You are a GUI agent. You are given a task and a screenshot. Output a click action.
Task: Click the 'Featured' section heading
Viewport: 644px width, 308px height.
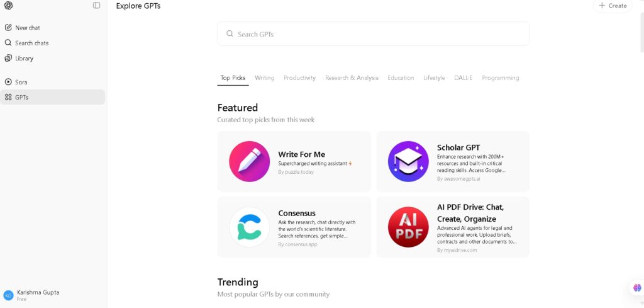tap(237, 108)
